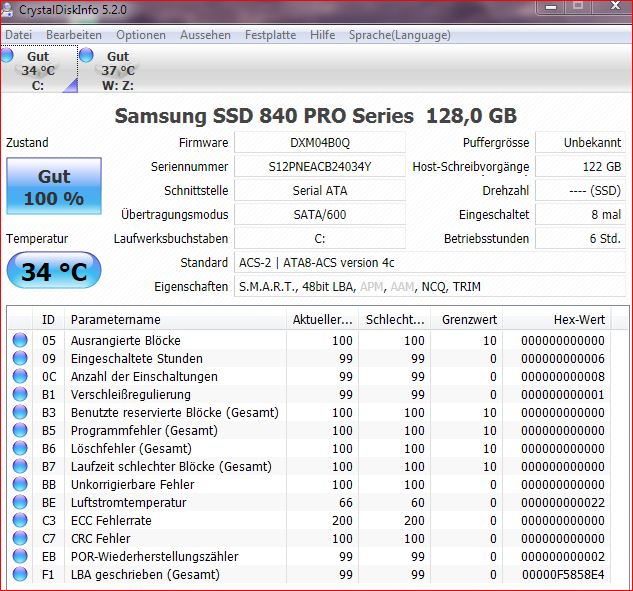Viewport: 633px width, 591px height.
Task: Click status orb for Eingeschaltete Stunden row
Action: tap(20, 358)
